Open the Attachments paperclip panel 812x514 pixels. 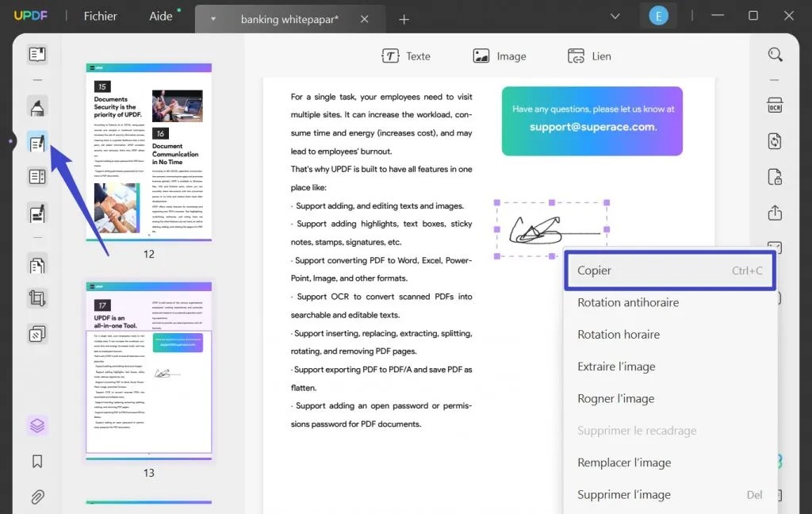pyautogui.click(x=36, y=497)
